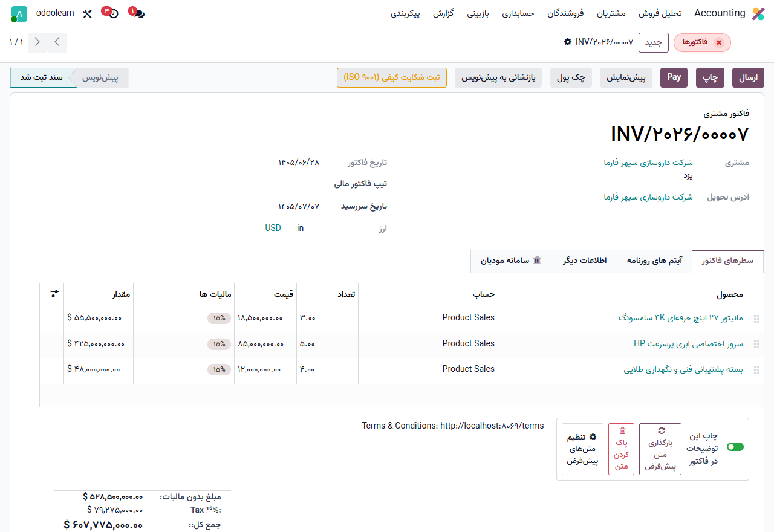The width and height of the screenshot is (774, 532).
Task: Select the پیش‌نویس status stage
Action: coord(100,78)
